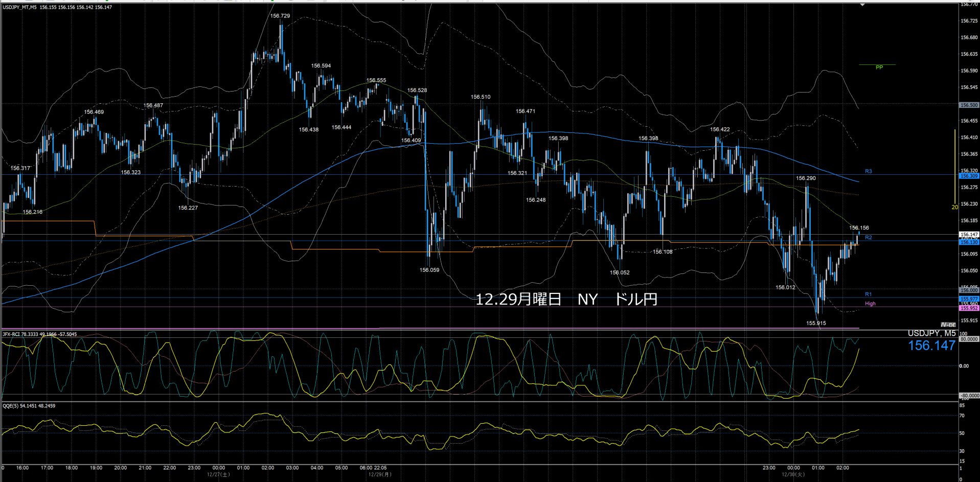
Task: Click the yellow 20 range marker label
Action: point(954,207)
